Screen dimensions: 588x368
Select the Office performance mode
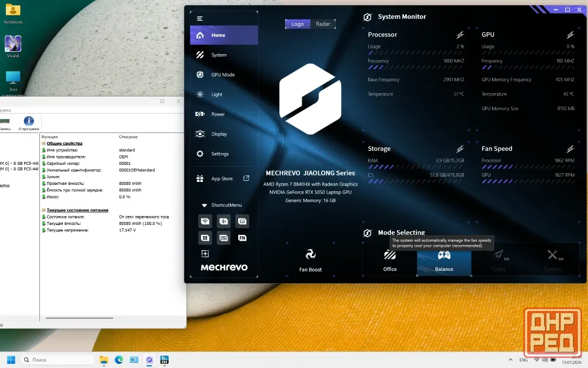(390, 260)
